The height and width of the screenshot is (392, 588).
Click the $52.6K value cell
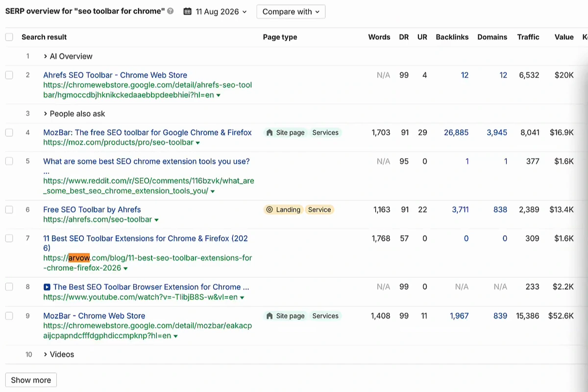pyautogui.click(x=562, y=316)
